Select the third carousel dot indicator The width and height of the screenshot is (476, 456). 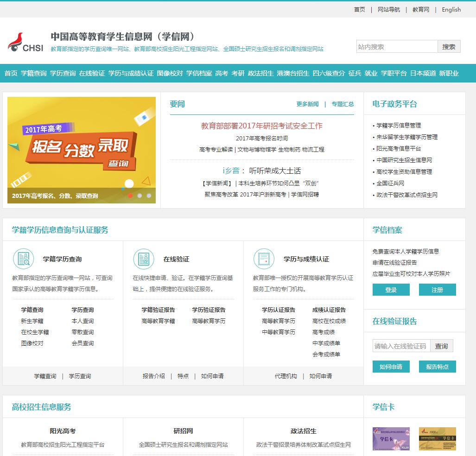pos(149,196)
